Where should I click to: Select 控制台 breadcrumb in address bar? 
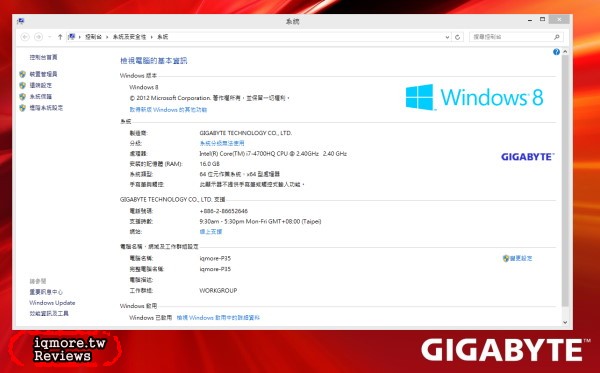tap(93, 37)
